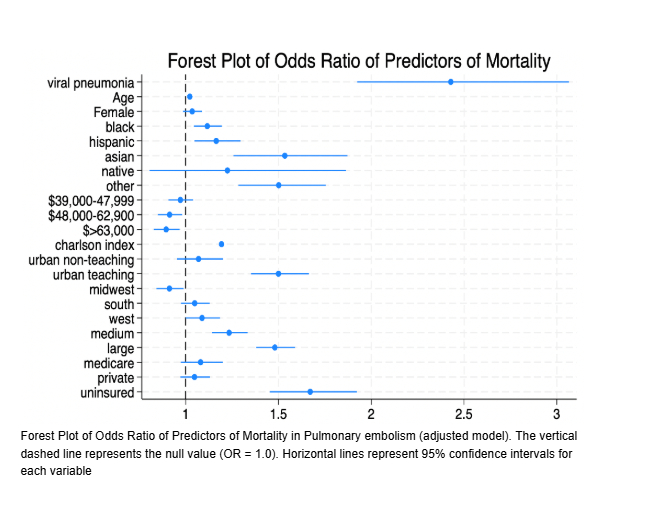
Task: Select the '$48,000-62,900' income label
Action: [92, 215]
